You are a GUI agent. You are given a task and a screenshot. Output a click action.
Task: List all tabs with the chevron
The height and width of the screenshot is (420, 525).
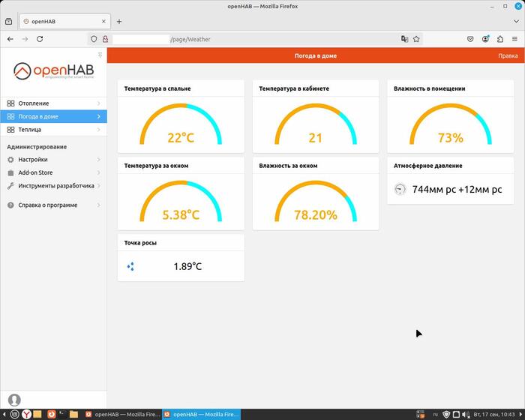(x=516, y=22)
